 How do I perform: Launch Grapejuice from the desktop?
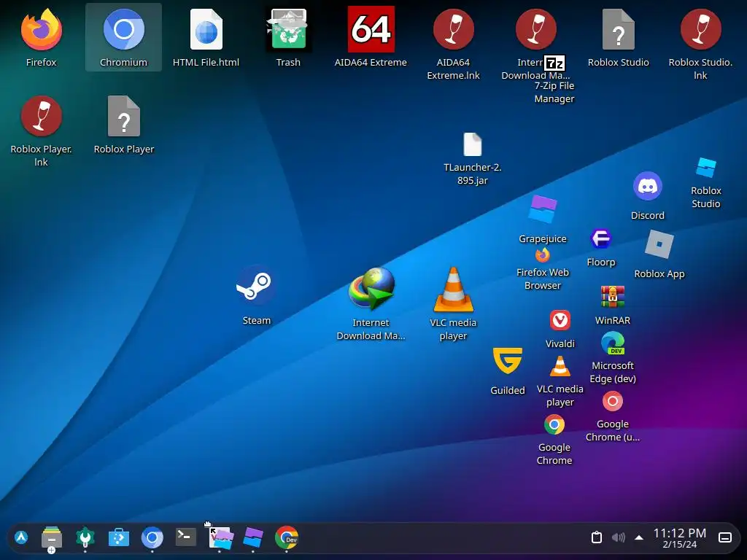pos(543,209)
